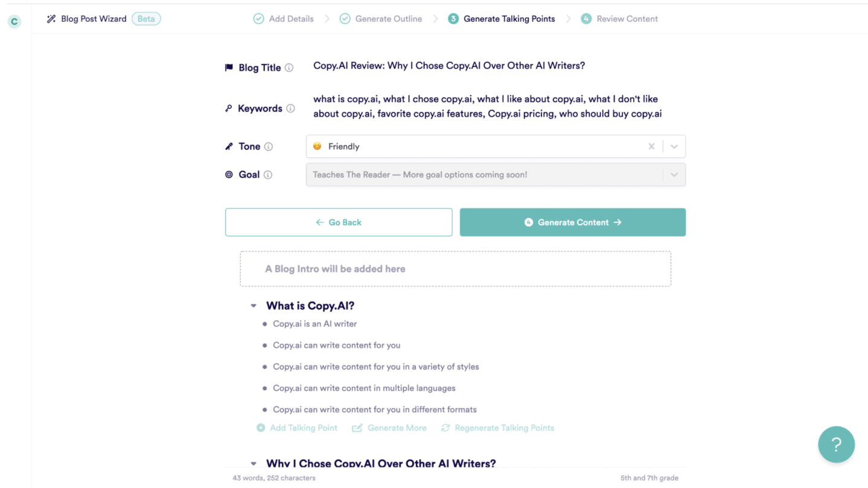This screenshot has height=488, width=868.
Task: Collapse the What is Copy.AI? section
Action: [x=254, y=306]
